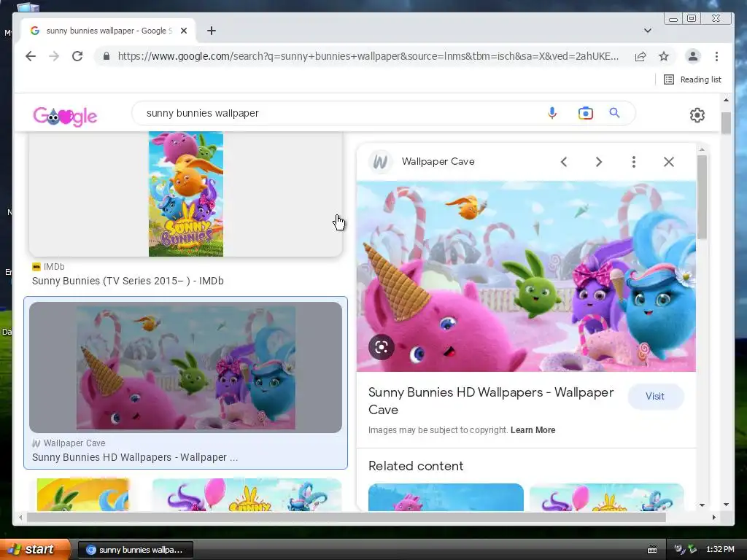Click the Google doodle logo
Screen dimensions: 747x560
click(65, 116)
